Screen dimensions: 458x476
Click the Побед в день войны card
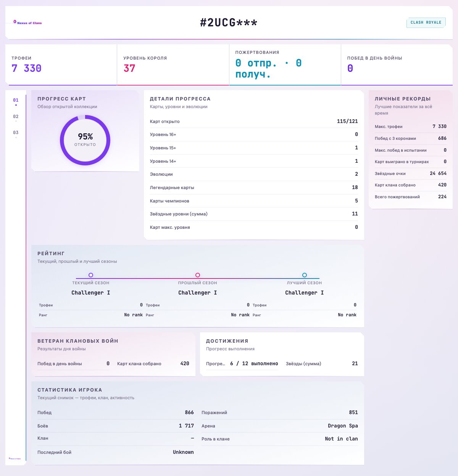pyautogui.click(x=397, y=65)
